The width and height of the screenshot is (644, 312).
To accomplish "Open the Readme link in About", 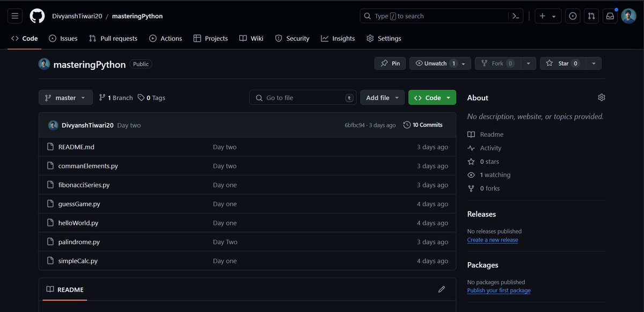I will pyautogui.click(x=486, y=135).
